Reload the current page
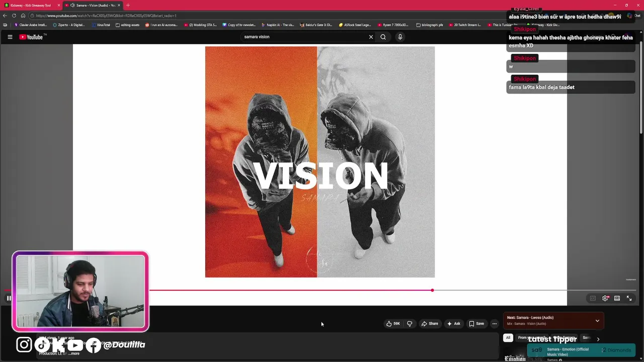This screenshot has height=362, width=644. [14, 16]
